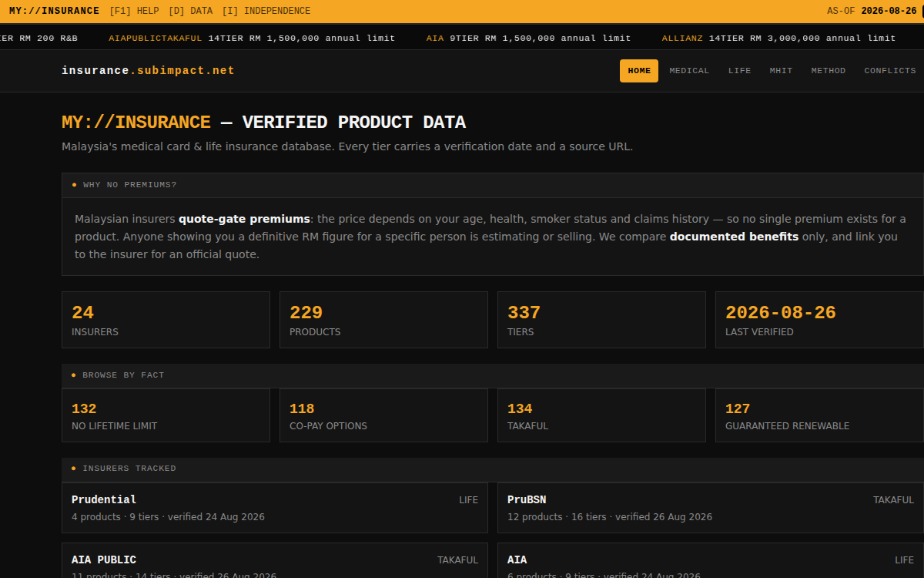
Task: Click the AIAPUBLICTAKAFUL ticker entry
Action: click(252, 38)
